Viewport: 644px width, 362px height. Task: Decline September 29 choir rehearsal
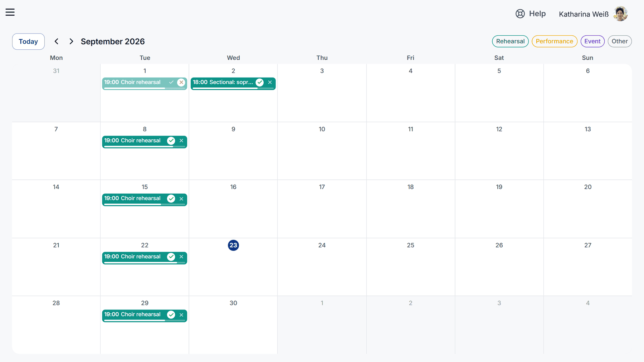(181, 315)
